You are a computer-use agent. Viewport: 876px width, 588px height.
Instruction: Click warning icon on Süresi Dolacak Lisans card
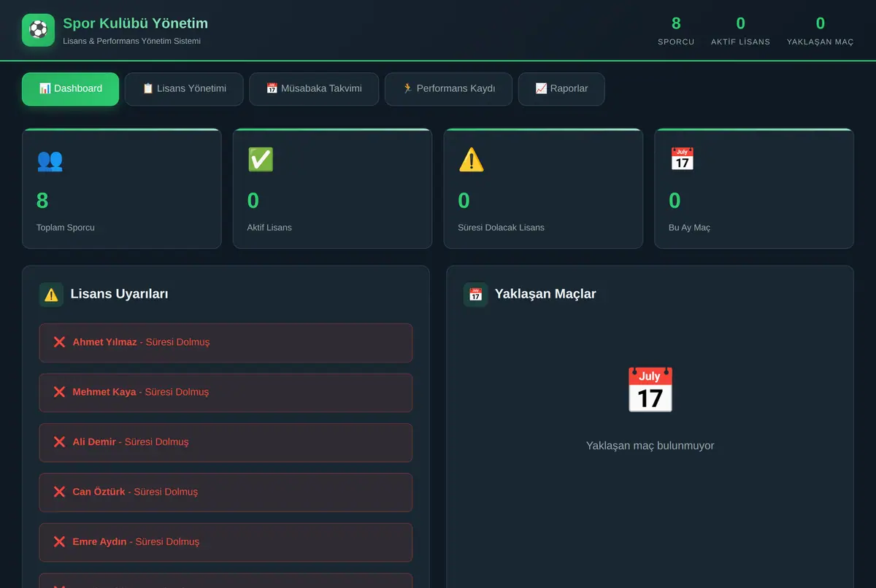click(471, 160)
